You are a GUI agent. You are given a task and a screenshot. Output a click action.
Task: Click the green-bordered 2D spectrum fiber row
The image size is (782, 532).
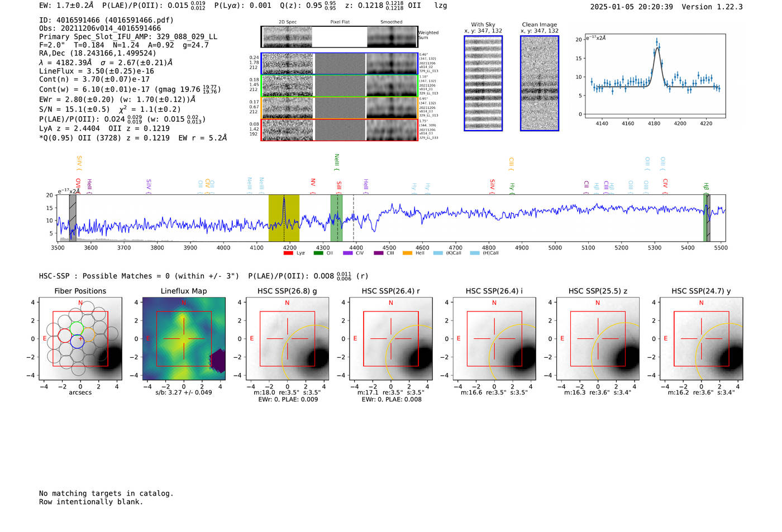(x=340, y=86)
